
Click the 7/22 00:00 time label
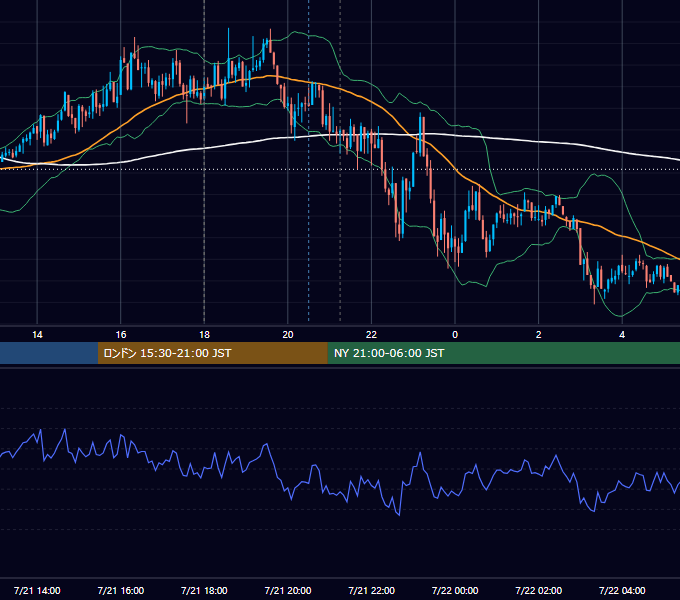pyautogui.click(x=455, y=590)
